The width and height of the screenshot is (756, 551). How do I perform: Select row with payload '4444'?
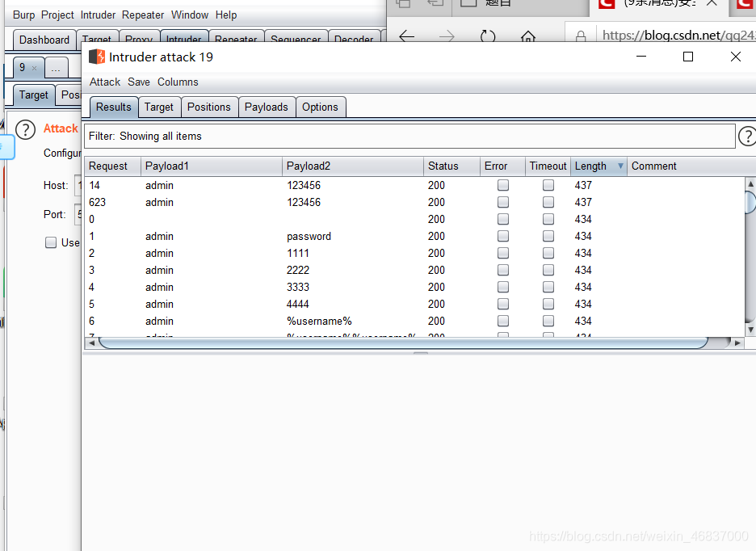tap(415, 304)
